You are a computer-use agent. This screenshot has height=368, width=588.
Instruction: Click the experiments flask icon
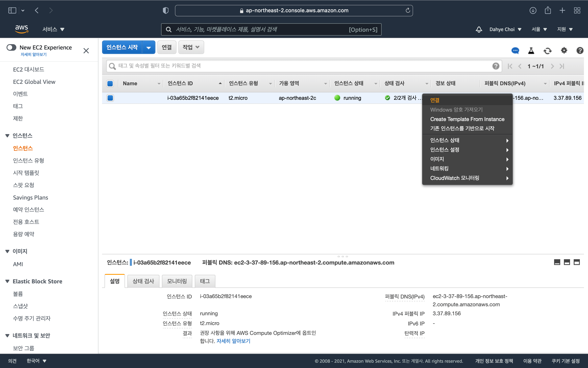[531, 51]
